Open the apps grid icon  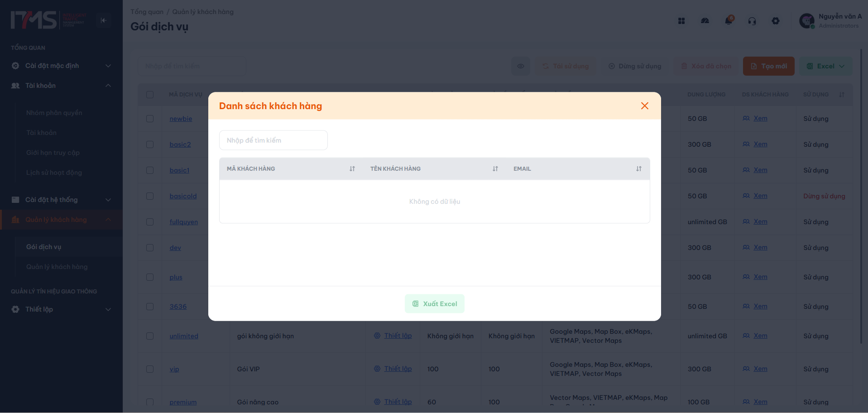681,21
